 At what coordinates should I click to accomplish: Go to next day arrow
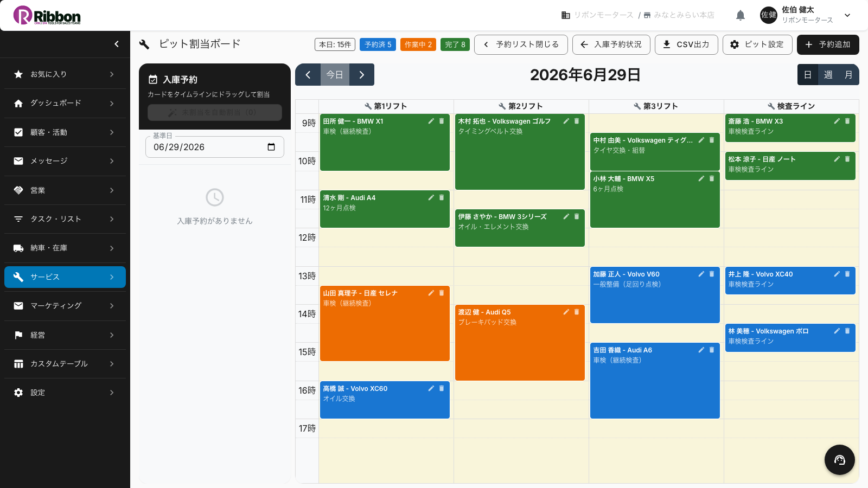tap(362, 75)
